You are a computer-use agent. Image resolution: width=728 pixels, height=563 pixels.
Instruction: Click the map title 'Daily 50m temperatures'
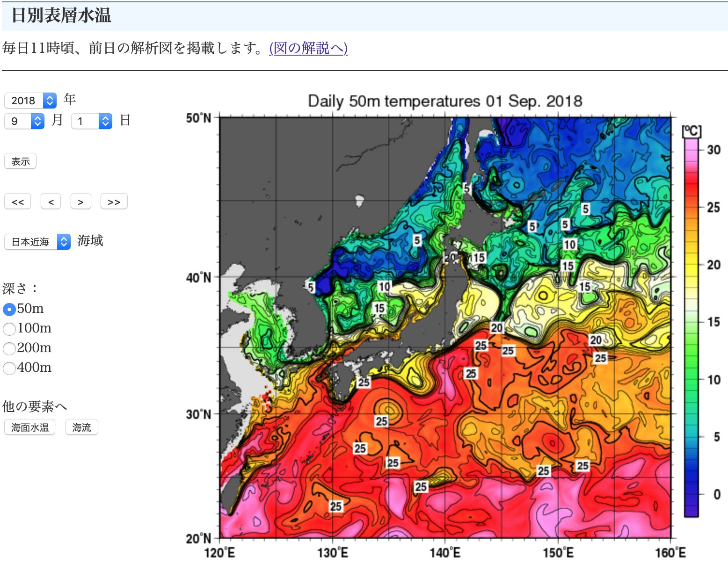click(444, 101)
